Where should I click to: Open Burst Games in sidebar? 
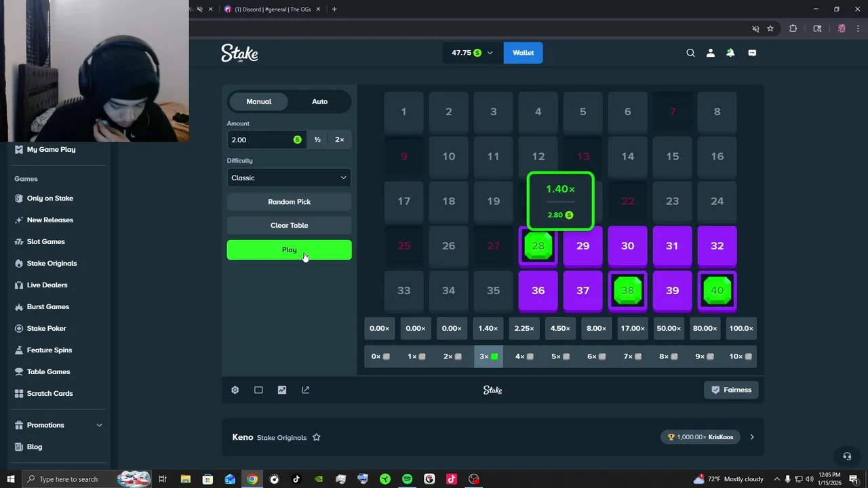(48, 306)
